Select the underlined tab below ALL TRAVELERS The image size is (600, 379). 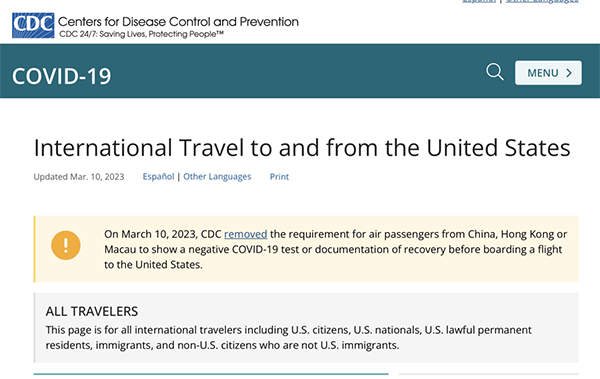click(211, 374)
